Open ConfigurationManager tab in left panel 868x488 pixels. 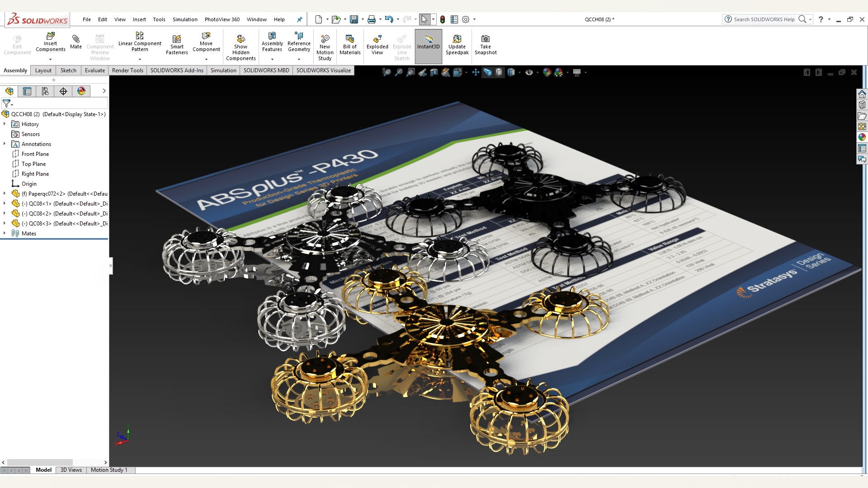45,91
